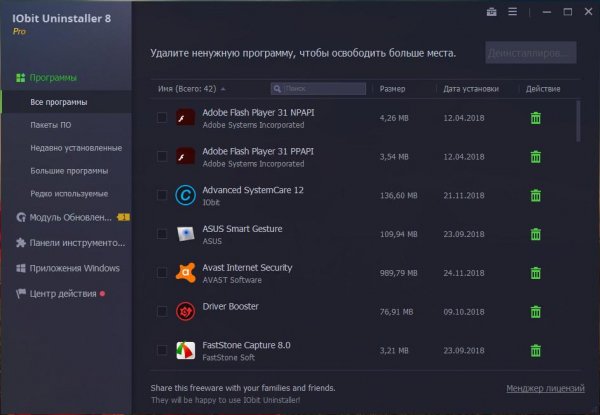Click the search magnifier icon
Viewport: 600px width, 415px height.
click(277, 89)
